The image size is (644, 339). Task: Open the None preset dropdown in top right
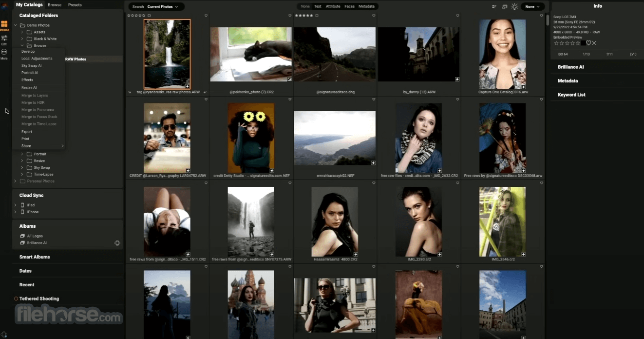coord(532,7)
